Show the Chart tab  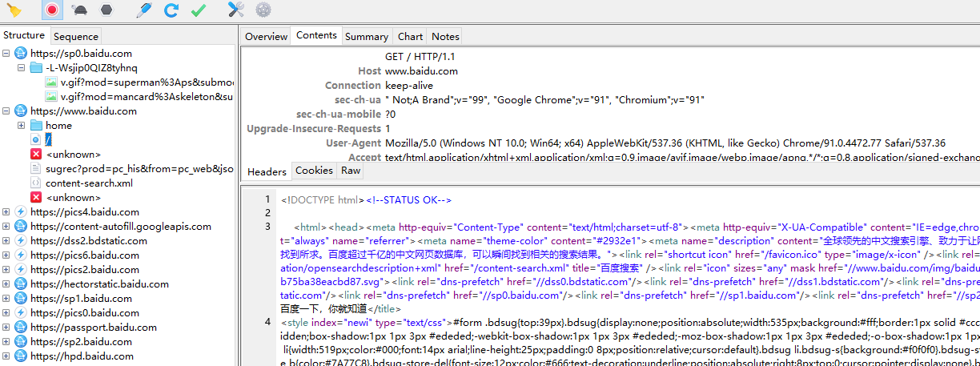[411, 36]
